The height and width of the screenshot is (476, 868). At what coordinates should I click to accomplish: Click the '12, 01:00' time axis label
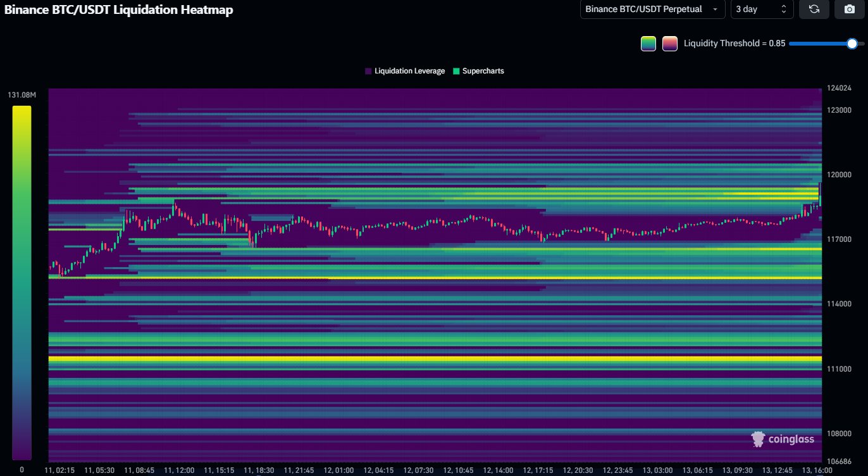tap(339, 470)
